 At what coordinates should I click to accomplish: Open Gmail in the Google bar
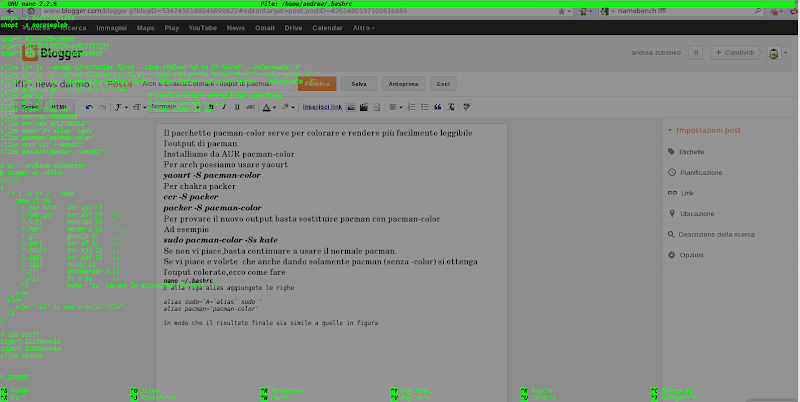pos(265,28)
